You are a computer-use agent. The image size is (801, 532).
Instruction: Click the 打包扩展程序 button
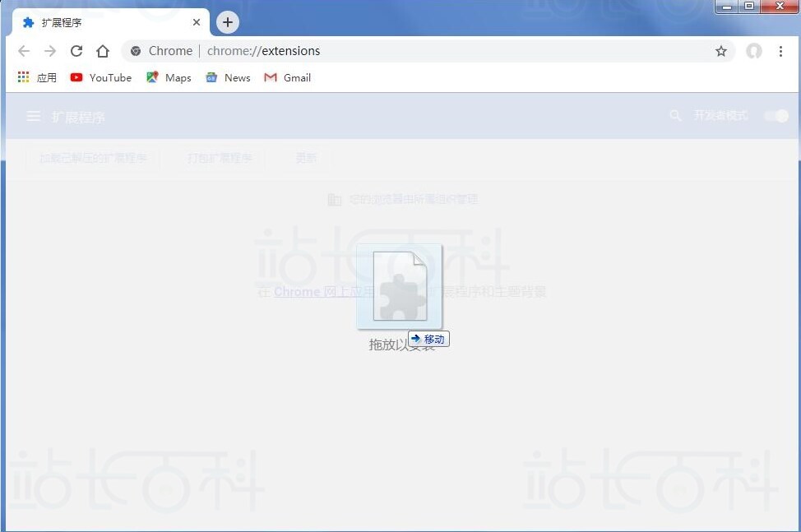tap(220, 158)
